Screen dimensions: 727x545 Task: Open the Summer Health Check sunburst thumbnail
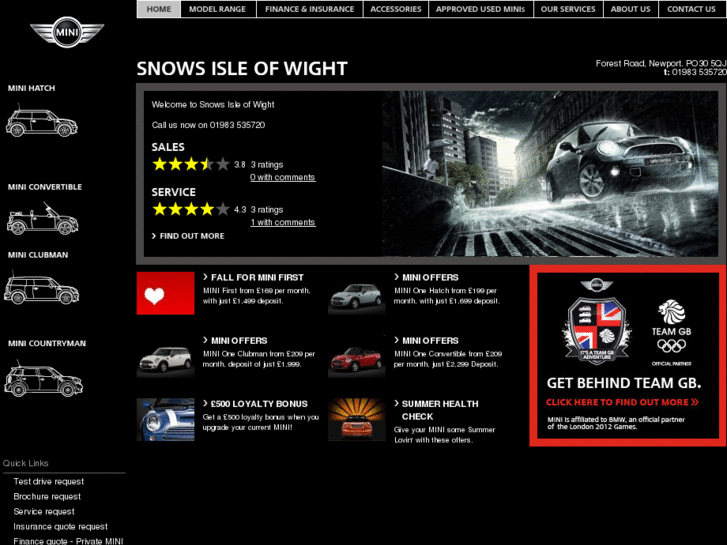tap(357, 419)
